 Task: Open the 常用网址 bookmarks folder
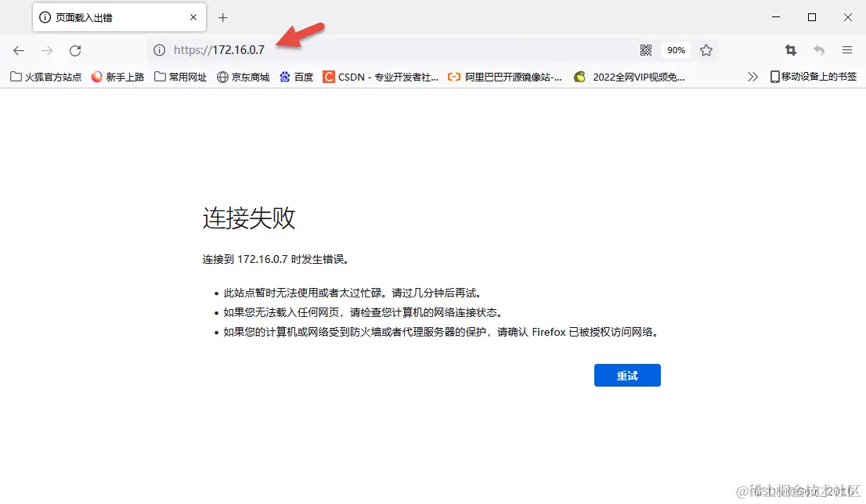179,76
